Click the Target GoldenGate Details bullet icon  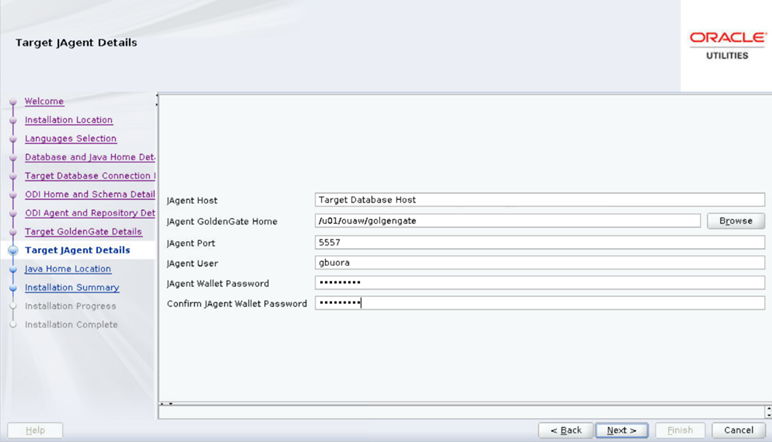coord(13,232)
